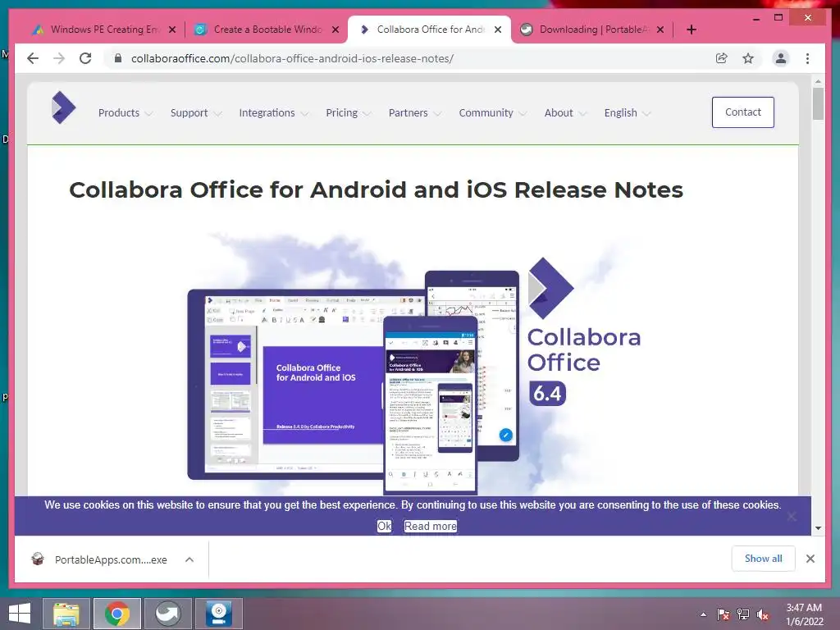The width and height of the screenshot is (840, 630).
Task: Dismiss cookie banner with faint X
Action: click(x=792, y=517)
